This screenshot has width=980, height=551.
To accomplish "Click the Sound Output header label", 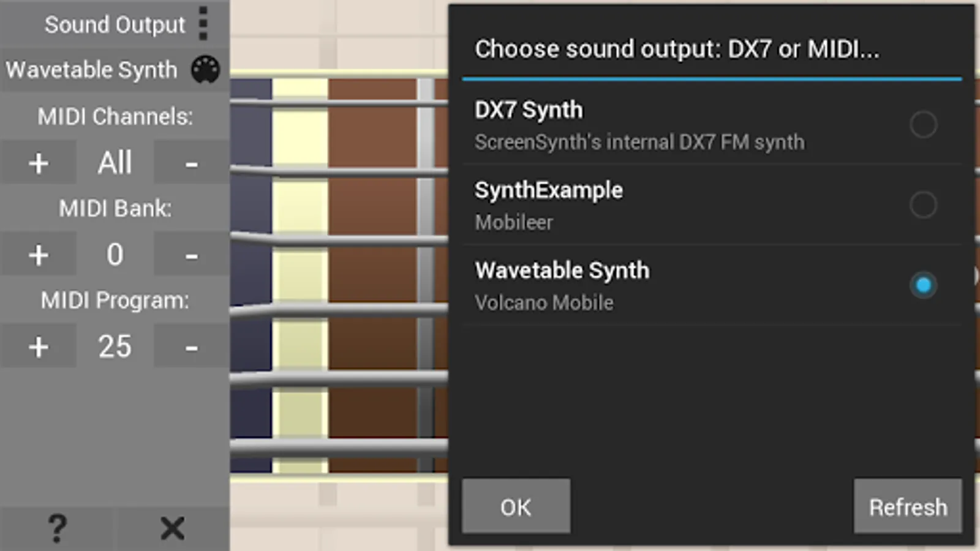I will (115, 24).
